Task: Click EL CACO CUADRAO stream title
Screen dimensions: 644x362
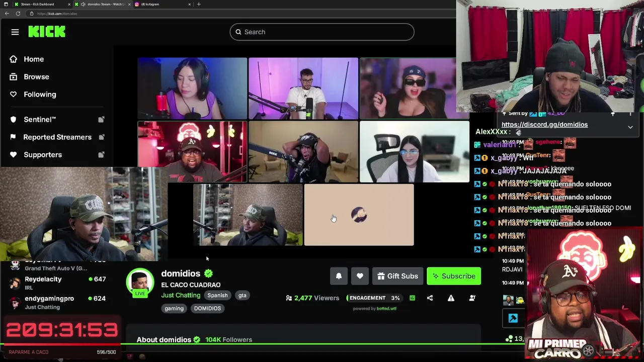Action: pos(191,285)
